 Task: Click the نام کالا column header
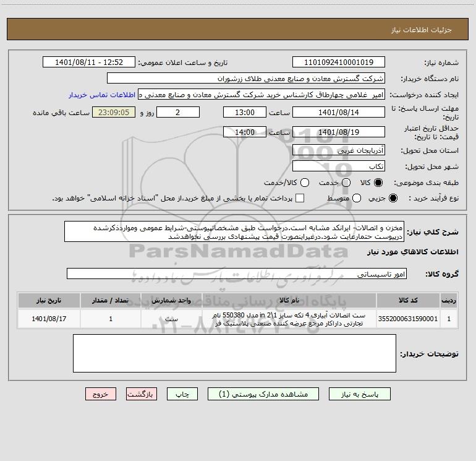(x=289, y=300)
